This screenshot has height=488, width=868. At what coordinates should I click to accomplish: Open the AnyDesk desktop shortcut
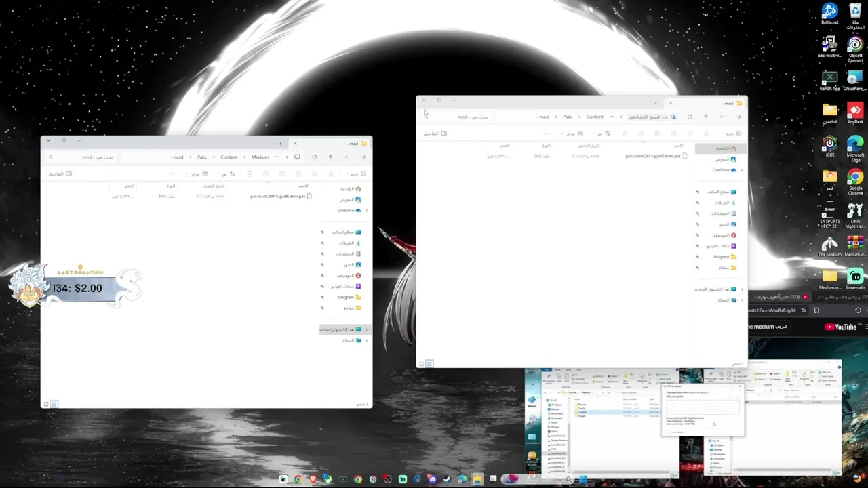[855, 113]
